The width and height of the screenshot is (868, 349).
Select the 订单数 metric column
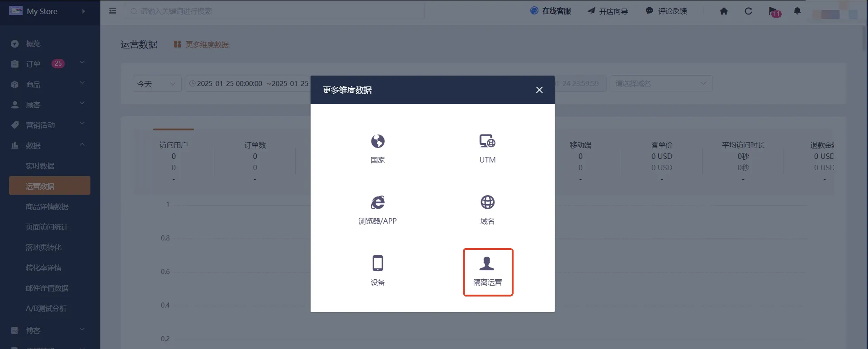255,162
